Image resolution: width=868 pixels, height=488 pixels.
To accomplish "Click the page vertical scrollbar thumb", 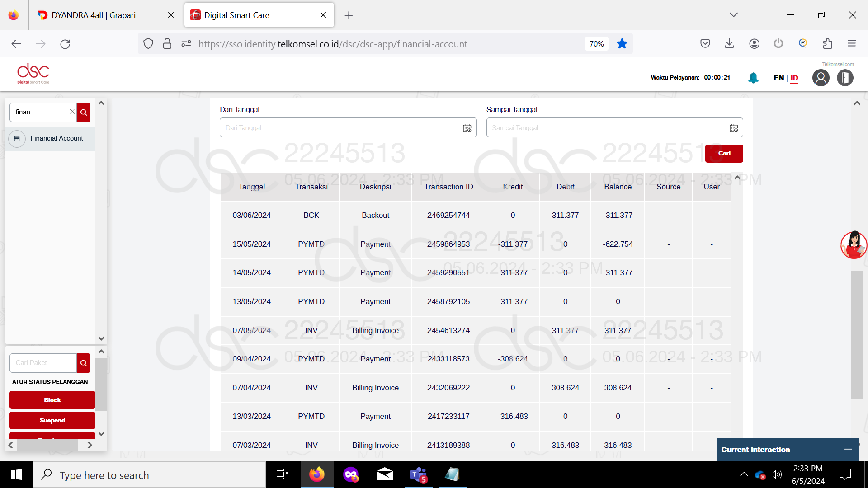I will pyautogui.click(x=857, y=334).
